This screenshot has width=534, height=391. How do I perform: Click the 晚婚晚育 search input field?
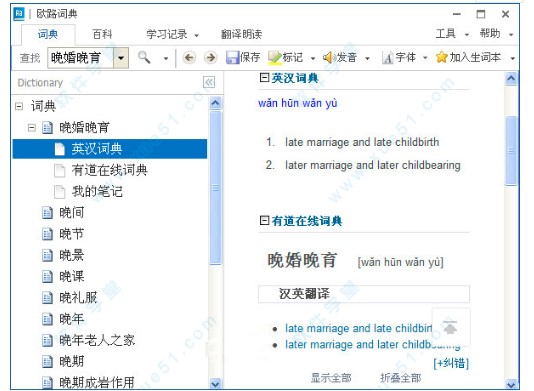pos(80,58)
